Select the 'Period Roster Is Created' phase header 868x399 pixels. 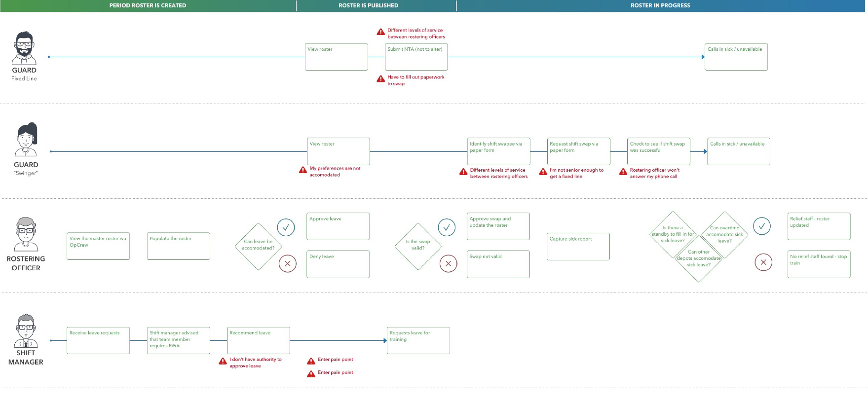(x=148, y=5)
